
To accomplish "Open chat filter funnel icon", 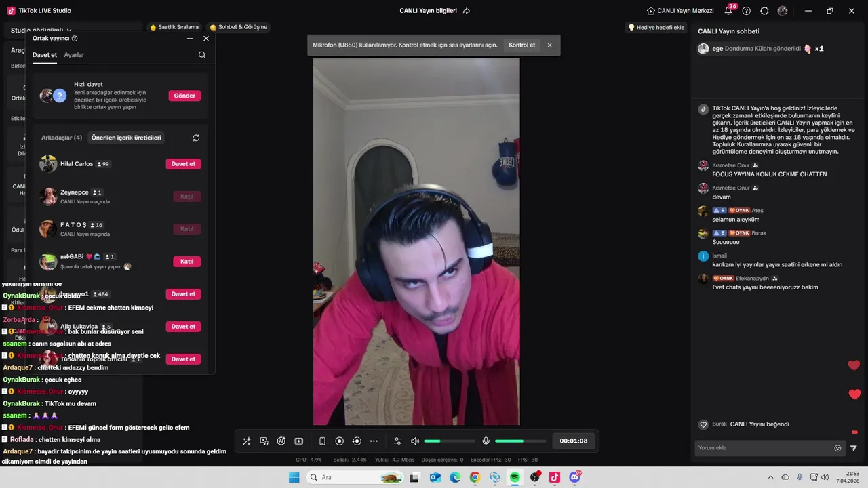I will pyautogui.click(x=854, y=448).
